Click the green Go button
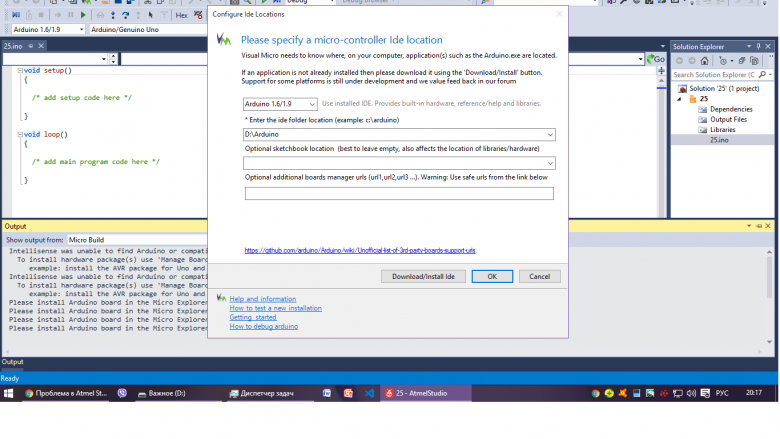 [x=656, y=59]
